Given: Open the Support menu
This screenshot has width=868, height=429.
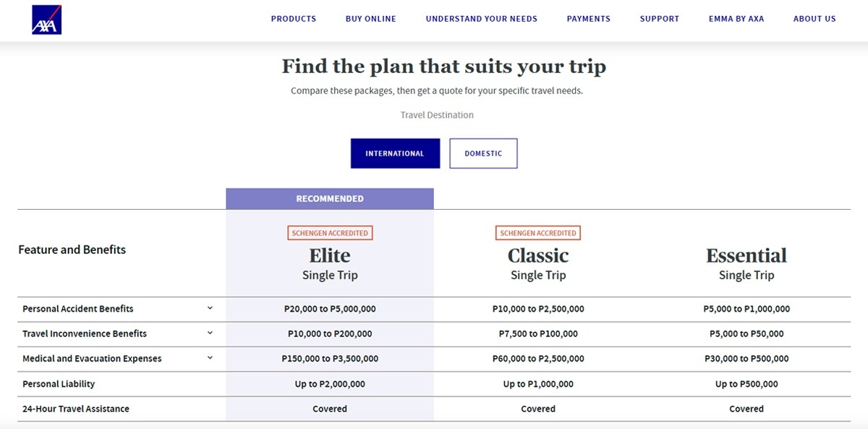Looking at the screenshot, I should 660,19.
